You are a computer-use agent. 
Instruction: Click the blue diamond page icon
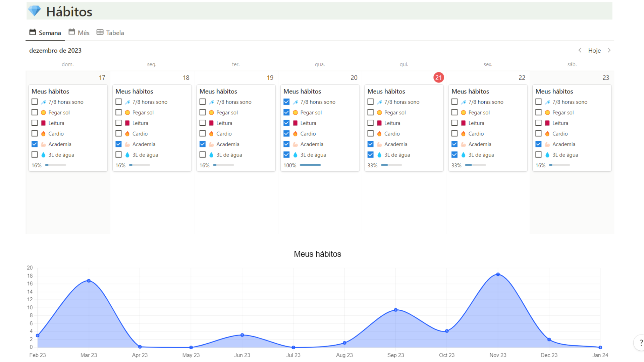pos(34,11)
